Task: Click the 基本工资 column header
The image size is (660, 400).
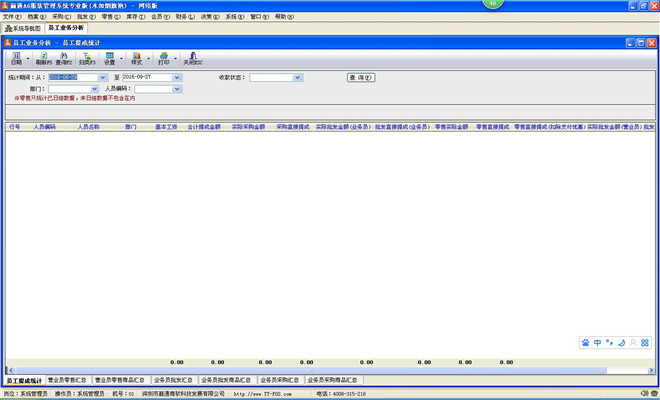Action: tap(166, 127)
